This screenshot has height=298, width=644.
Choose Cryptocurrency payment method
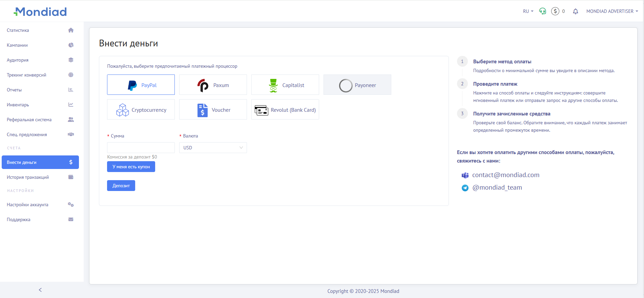pyautogui.click(x=141, y=109)
